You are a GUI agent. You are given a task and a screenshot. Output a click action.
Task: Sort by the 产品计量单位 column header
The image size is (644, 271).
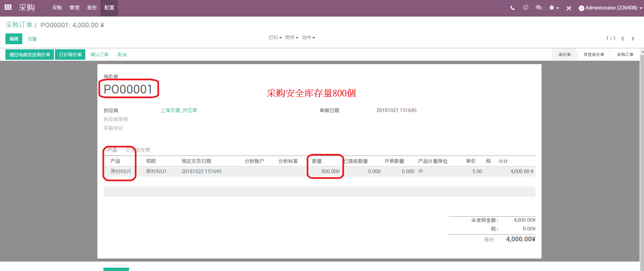coord(433,161)
